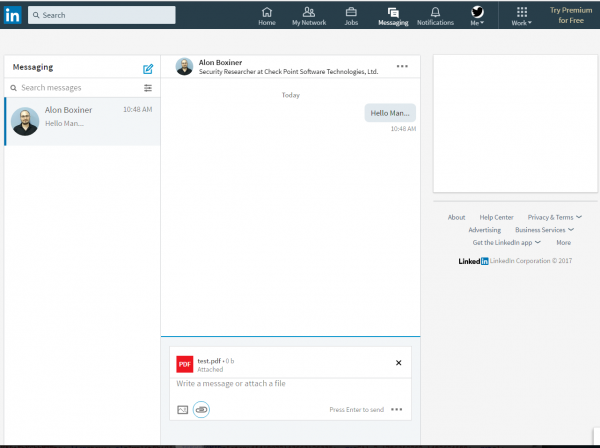Screen dimensions: 600x448
Task: Go to My Network
Action: pyautogui.click(x=308, y=15)
